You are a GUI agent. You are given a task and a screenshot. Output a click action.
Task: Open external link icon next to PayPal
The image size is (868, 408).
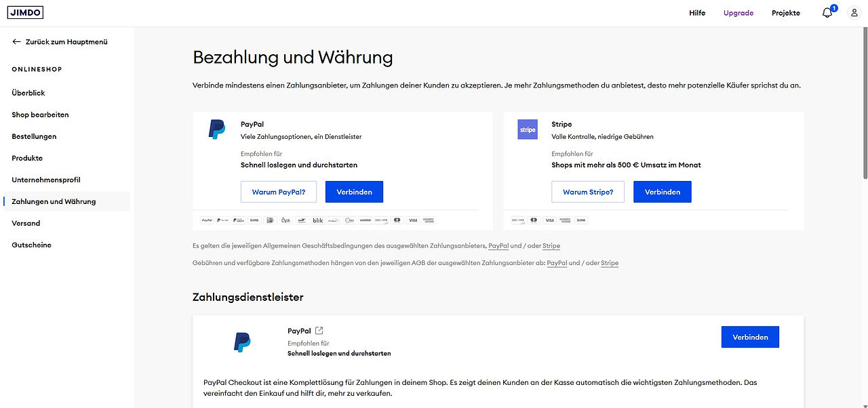pos(319,331)
